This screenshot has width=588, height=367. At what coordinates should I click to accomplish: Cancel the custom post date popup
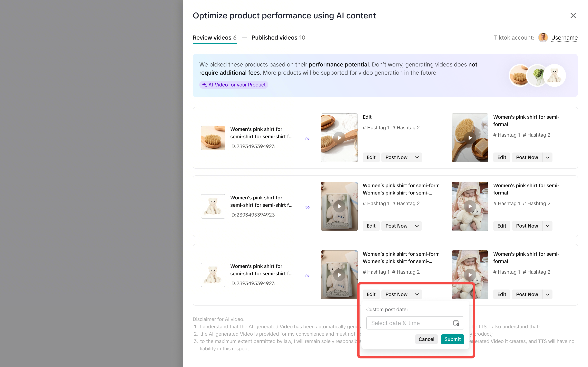(426, 339)
